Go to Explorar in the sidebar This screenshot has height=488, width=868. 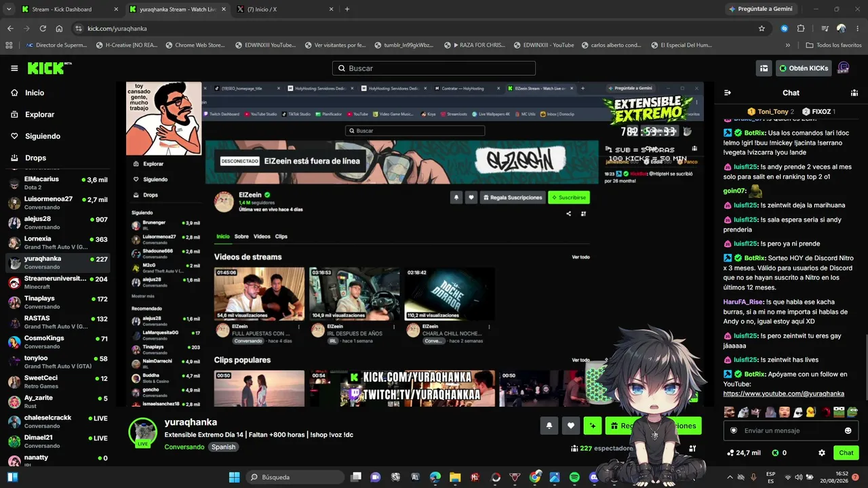click(x=39, y=115)
